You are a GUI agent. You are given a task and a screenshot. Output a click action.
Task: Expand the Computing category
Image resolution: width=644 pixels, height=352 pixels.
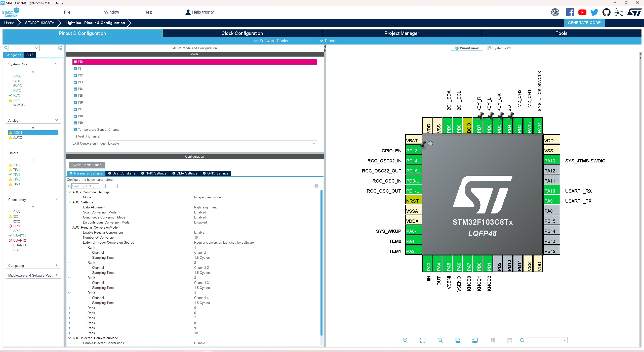(x=56, y=265)
